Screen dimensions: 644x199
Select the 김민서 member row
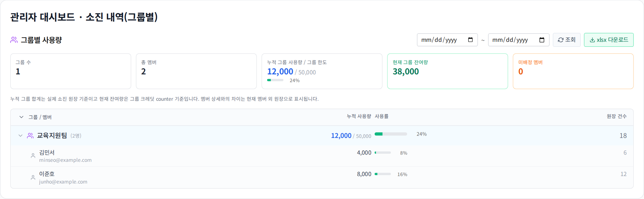pos(322,156)
